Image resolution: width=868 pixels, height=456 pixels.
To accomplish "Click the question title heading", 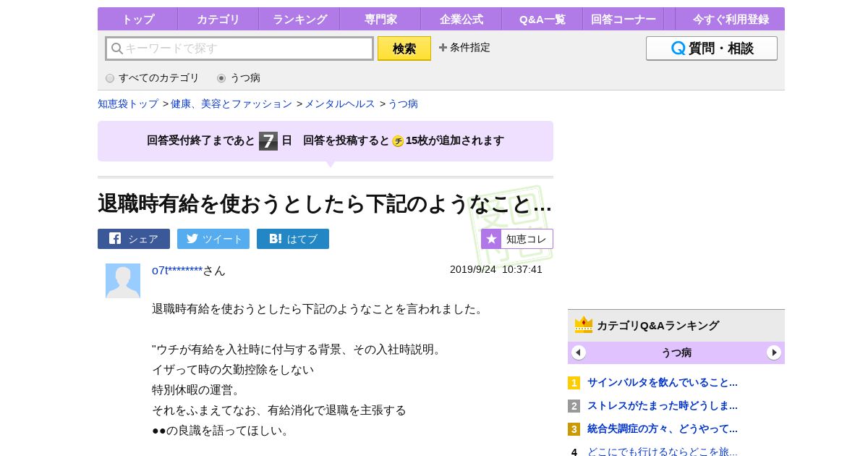I will 325,204.
